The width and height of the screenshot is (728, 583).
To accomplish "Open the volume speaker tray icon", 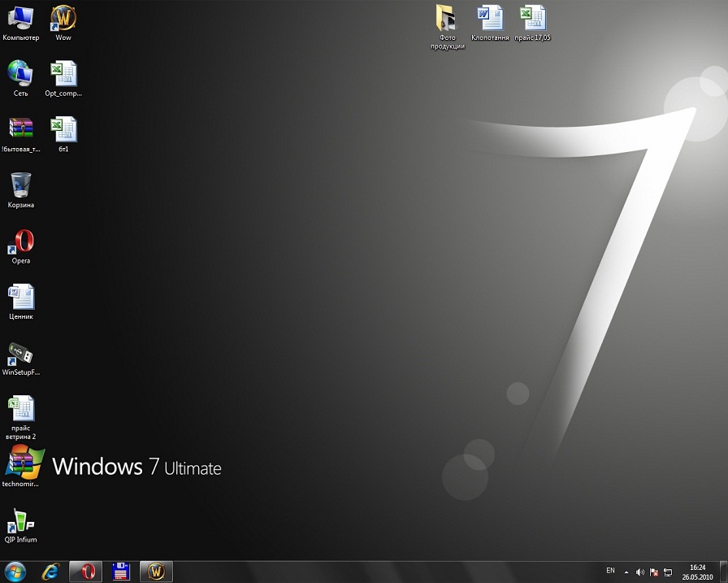I will (639, 572).
